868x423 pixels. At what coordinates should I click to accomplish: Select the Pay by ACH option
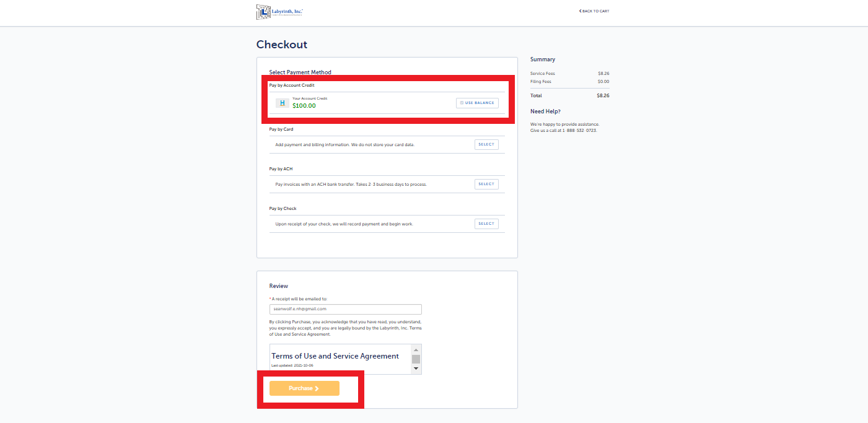pyautogui.click(x=486, y=184)
